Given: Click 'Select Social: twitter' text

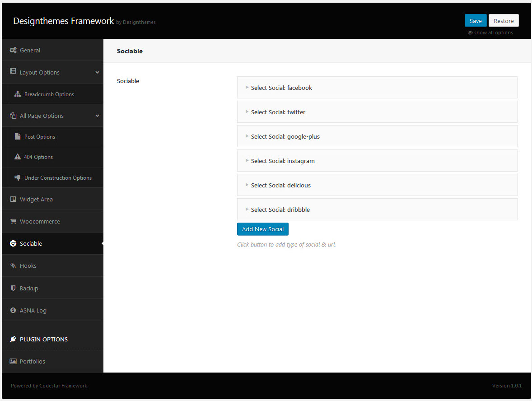Looking at the screenshot, I should (278, 112).
